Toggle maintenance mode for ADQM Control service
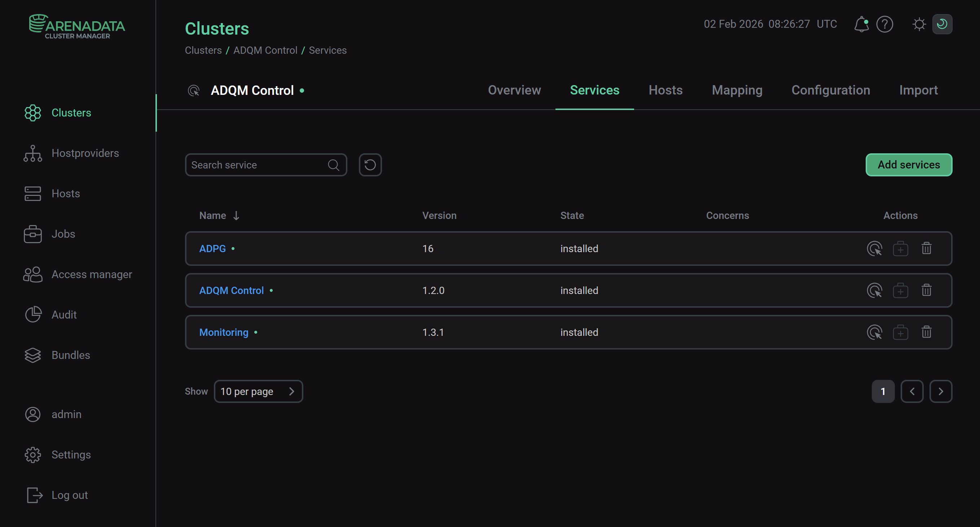The image size is (980, 527). pos(900,290)
